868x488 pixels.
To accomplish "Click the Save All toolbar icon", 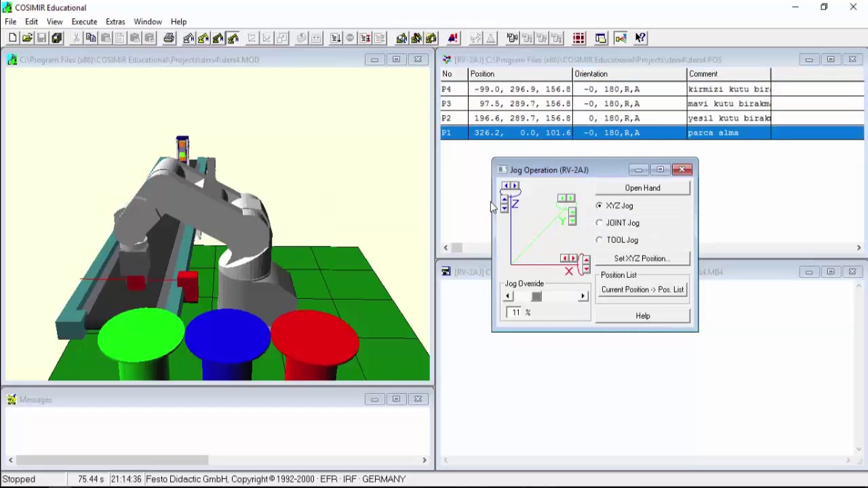I will tap(56, 38).
